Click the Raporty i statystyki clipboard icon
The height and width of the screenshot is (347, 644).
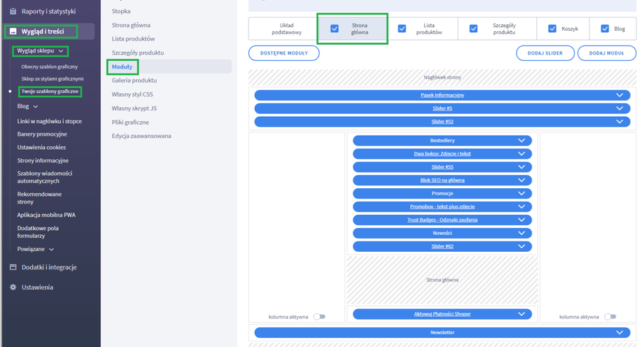click(13, 11)
